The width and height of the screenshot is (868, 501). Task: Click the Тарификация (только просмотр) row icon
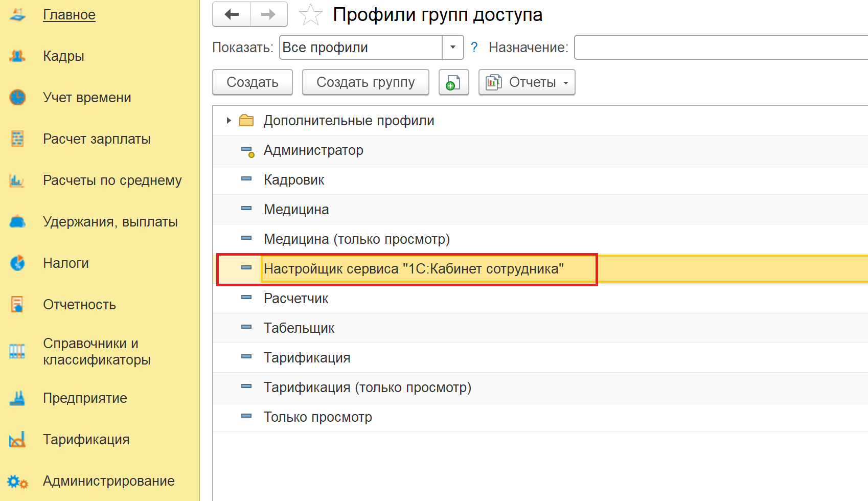(x=246, y=386)
